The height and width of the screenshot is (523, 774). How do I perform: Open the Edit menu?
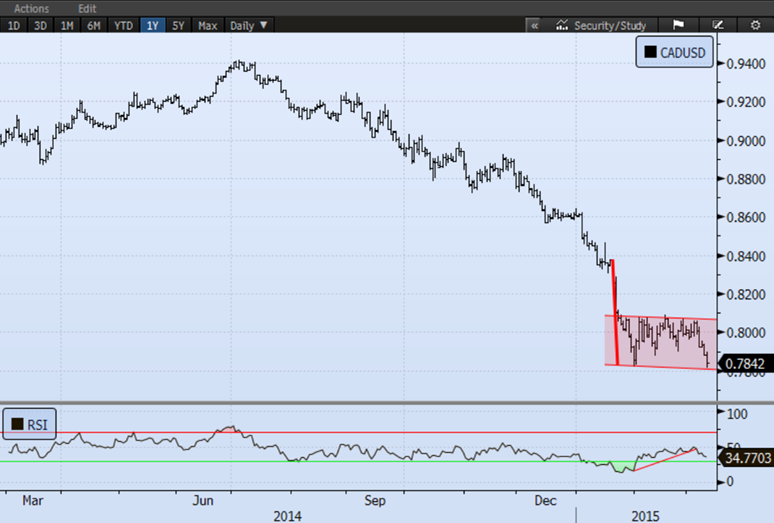pos(87,8)
